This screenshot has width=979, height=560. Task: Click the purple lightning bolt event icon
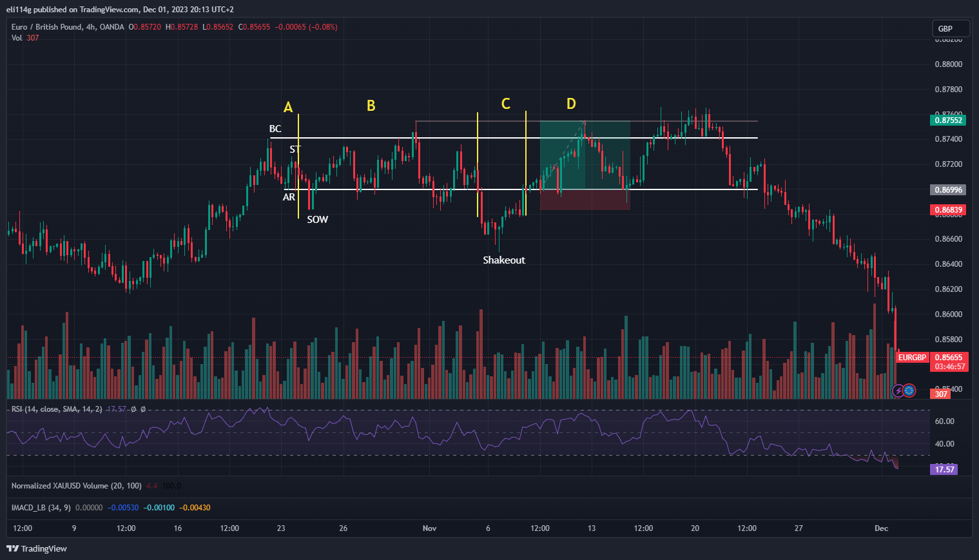click(x=898, y=391)
